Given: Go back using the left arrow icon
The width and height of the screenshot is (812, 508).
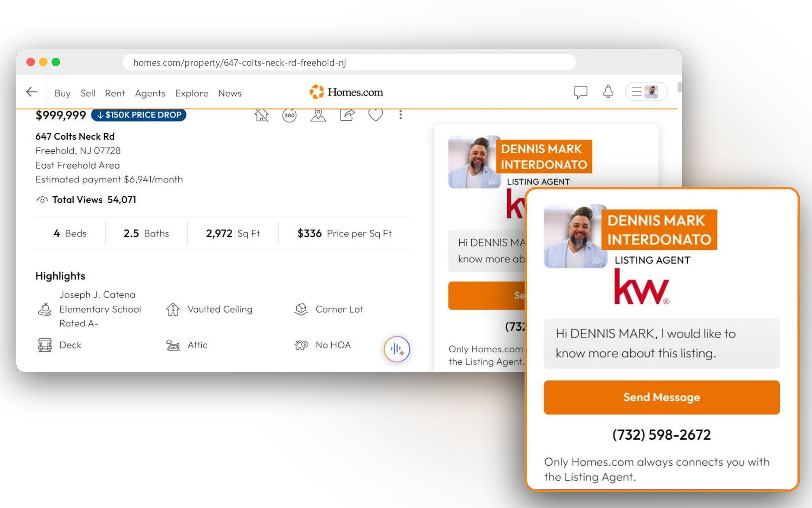Looking at the screenshot, I should pos(32,92).
